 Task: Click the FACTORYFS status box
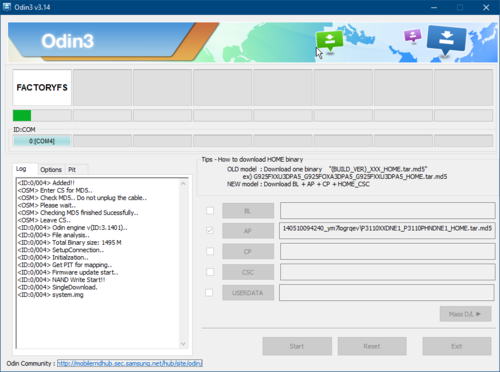42,87
